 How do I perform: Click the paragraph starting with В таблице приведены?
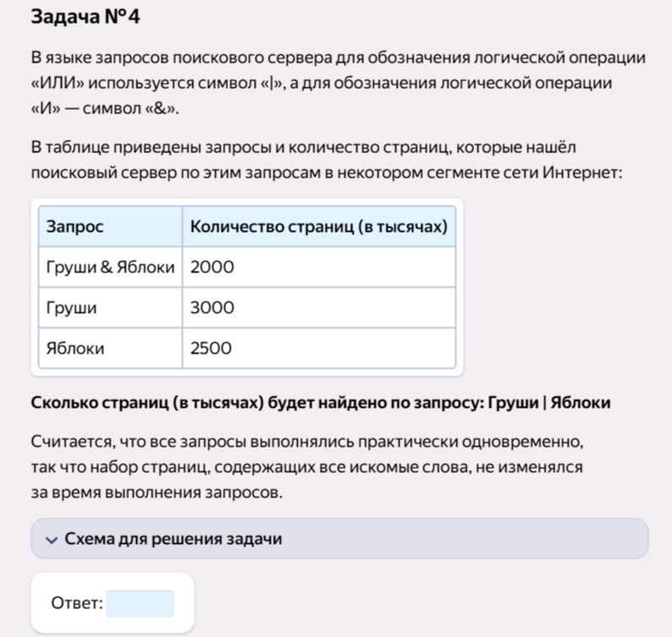326,160
